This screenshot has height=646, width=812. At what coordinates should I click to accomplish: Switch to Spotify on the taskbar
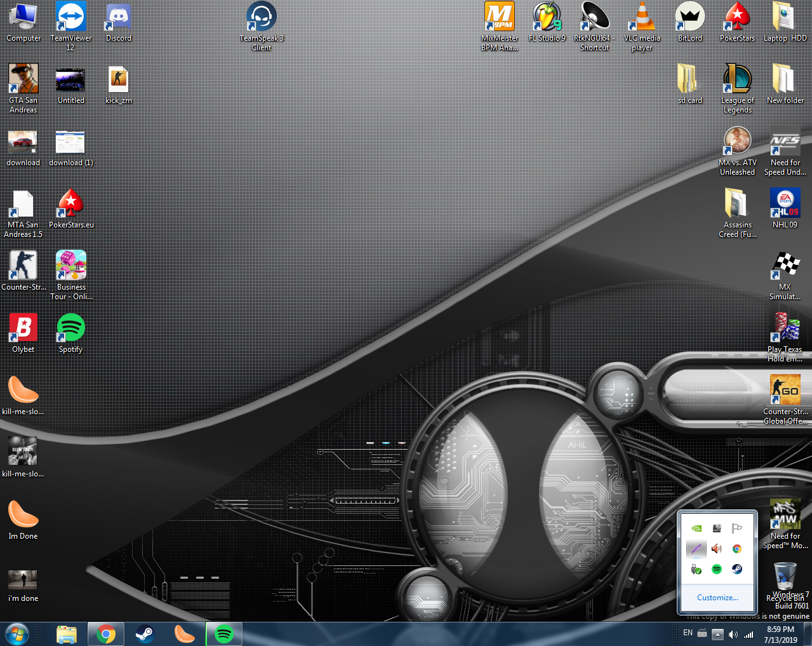pyautogui.click(x=224, y=634)
